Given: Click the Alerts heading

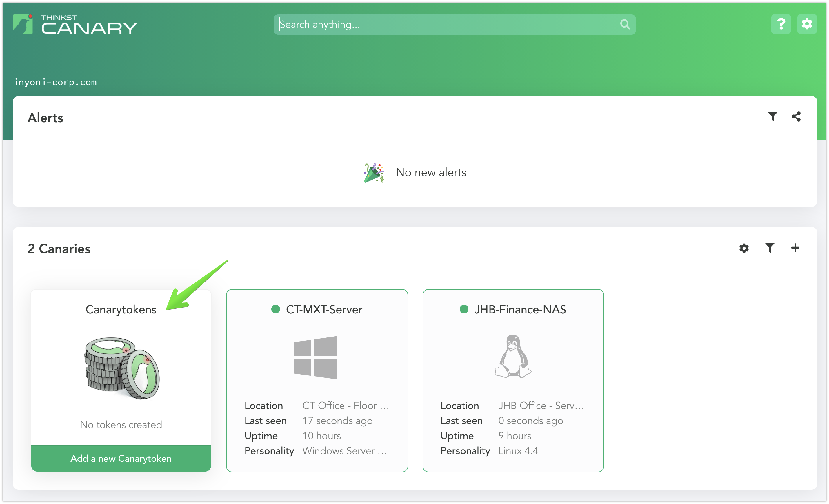Looking at the screenshot, I should pyautogui.click(x=46, y=118).
